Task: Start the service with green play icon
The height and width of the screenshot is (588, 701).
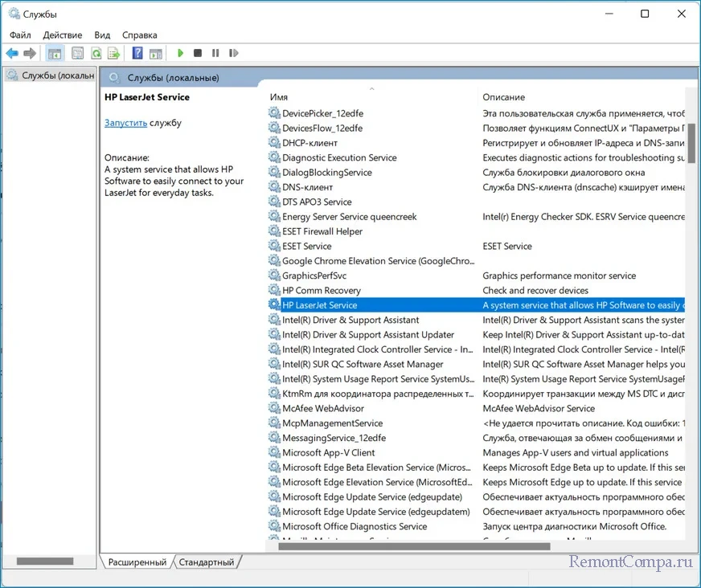Action: click(180, 53)
